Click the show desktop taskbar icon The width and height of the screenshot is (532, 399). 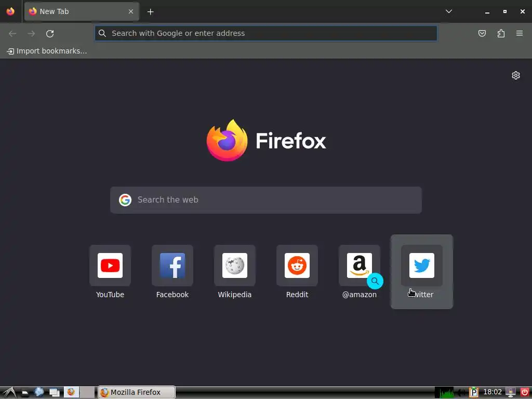(x=54, y=393)
